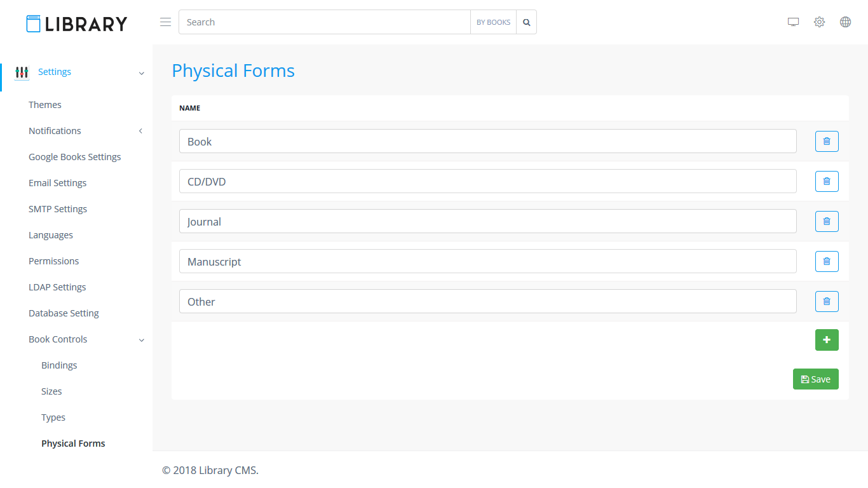Go to the Bindings page

(x=59, y=365)
